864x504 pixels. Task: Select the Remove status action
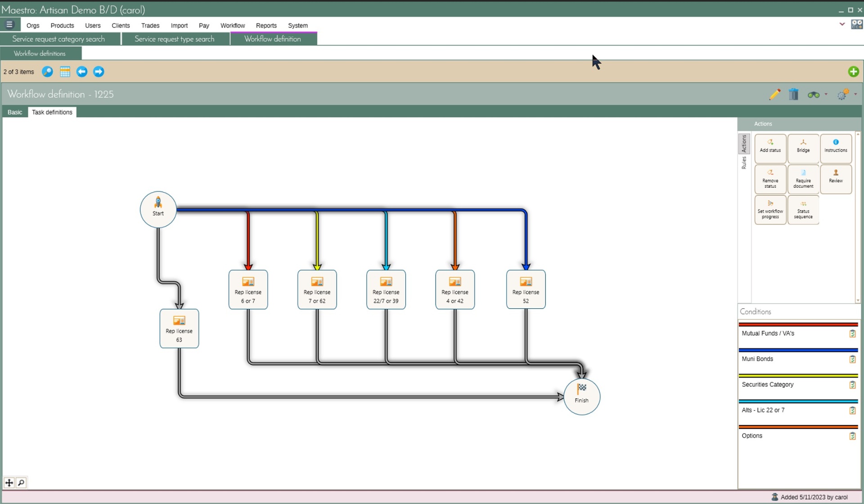pyautogui.click(x=770, y=179)
